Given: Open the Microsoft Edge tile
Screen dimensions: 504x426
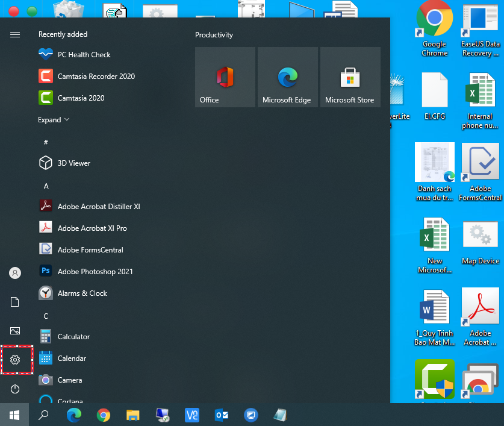Looking at the screenshot, I should 288,77.
